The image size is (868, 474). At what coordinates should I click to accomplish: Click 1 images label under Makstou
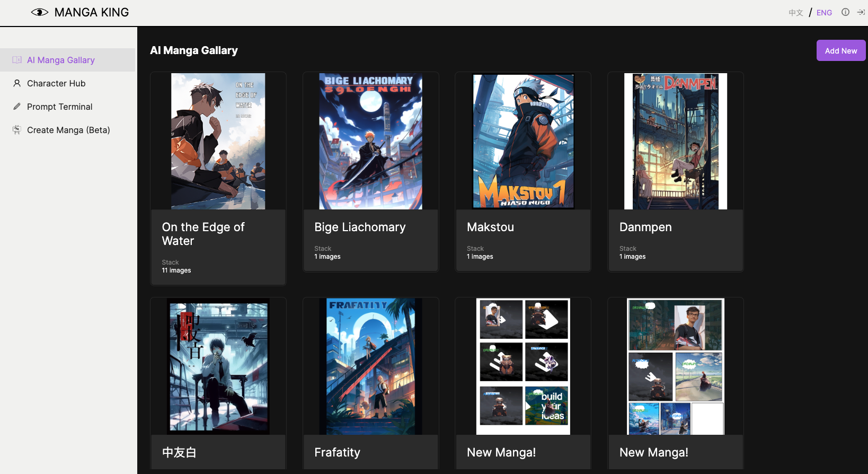pos(480,257)
